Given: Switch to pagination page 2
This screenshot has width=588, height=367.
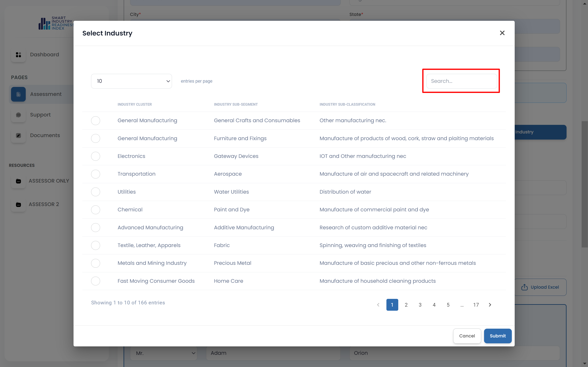Looking at the screenshot, I should (x=406, y=305).
